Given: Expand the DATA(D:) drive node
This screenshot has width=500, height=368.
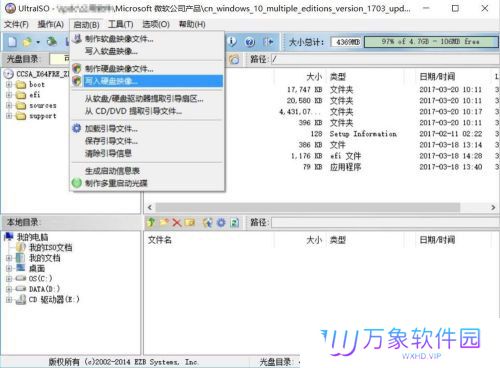Looking at the screenshot, I should [x=9, y=289].
